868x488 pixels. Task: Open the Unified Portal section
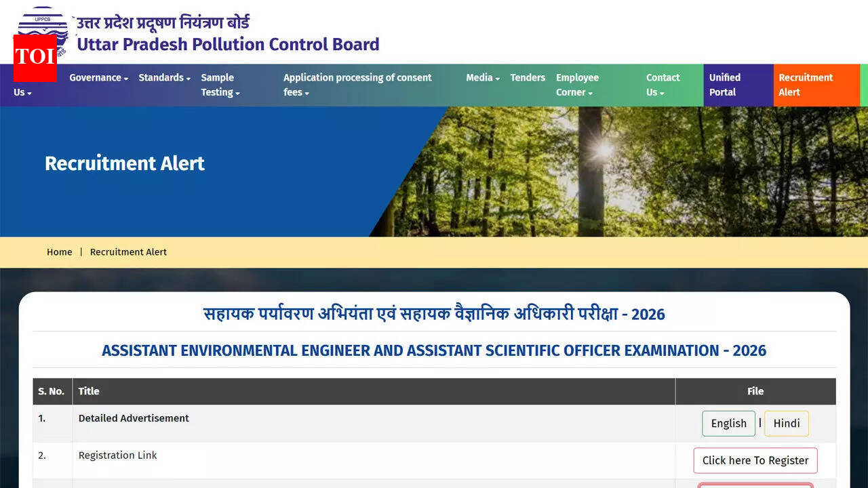(725, 85)
